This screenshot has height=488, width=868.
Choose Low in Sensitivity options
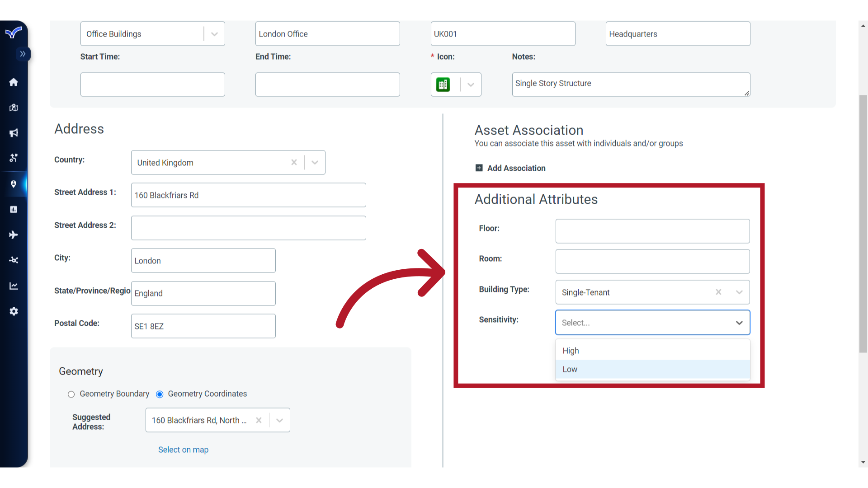coord(652,369)
